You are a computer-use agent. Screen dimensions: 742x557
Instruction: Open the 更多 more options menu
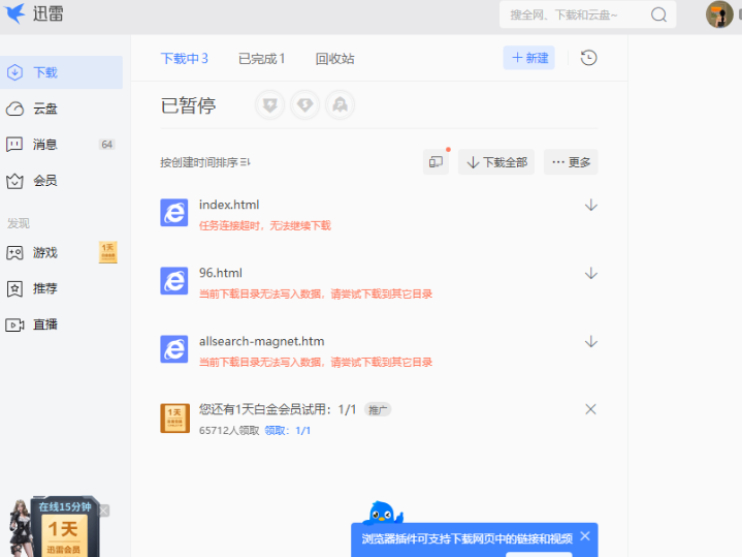click(x=571, y=162)
